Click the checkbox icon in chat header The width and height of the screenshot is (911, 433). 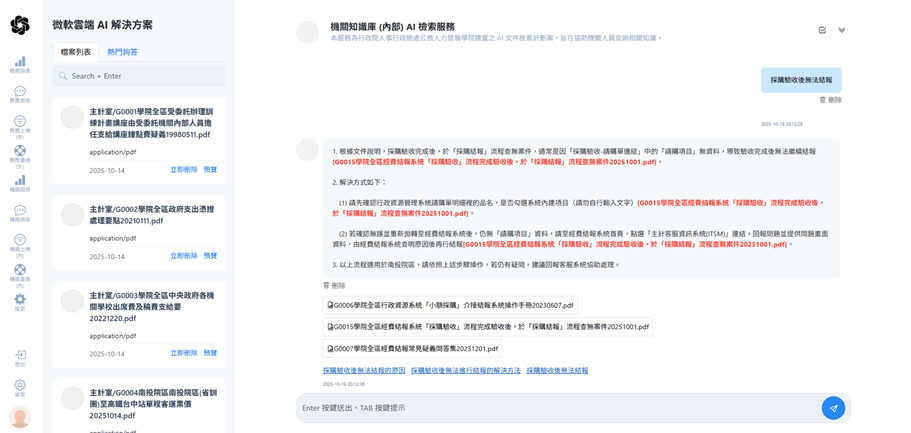822,30
